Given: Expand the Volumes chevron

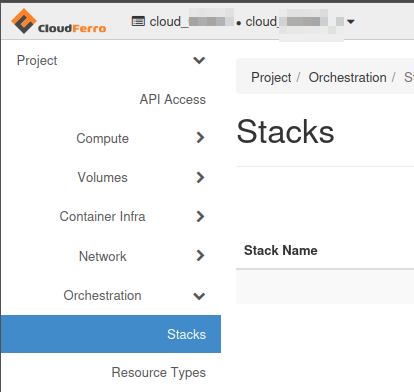Looking at the screenshot, I should 200,177.
